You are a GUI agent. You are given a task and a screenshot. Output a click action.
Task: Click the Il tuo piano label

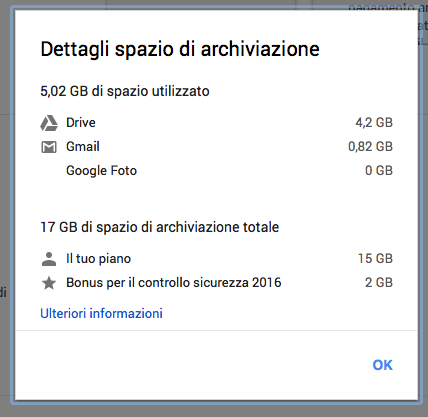point(98,259)
